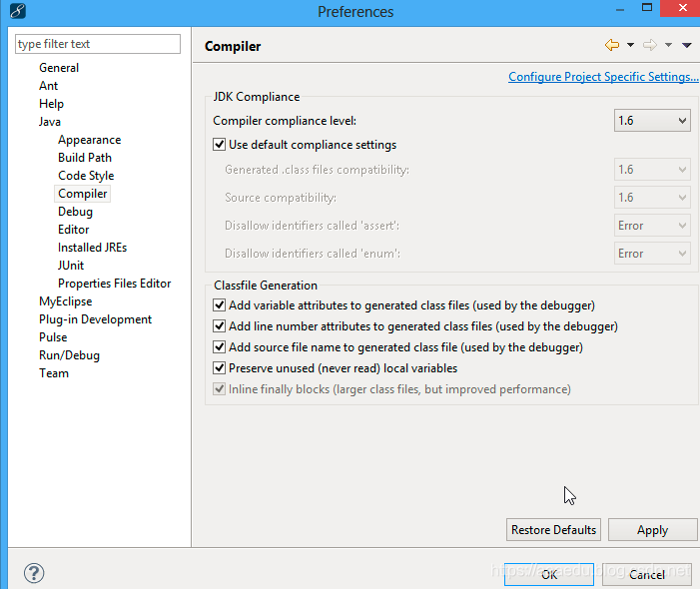Open the back history dropdown arrow
Viewport: 700px width, 589px height.
point(630,45)
